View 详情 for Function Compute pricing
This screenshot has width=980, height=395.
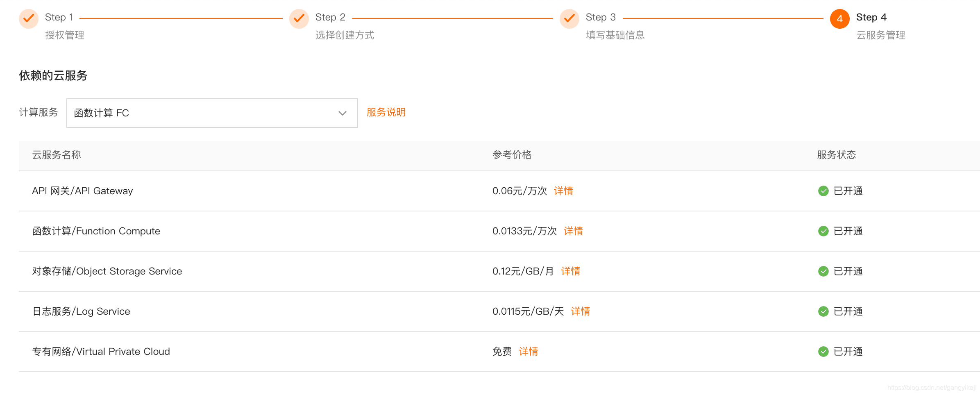(573, 231)
